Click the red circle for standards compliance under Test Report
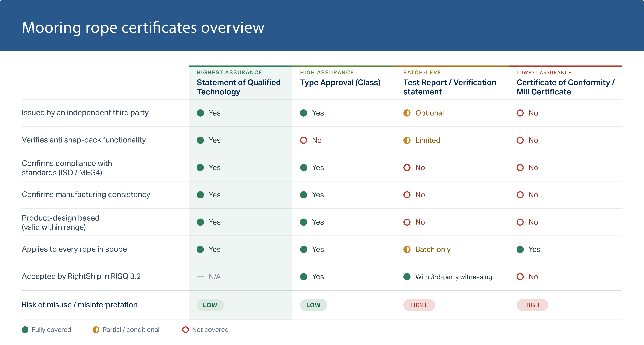Viewport: 644px width, 345px height. (x=407, y=168)
